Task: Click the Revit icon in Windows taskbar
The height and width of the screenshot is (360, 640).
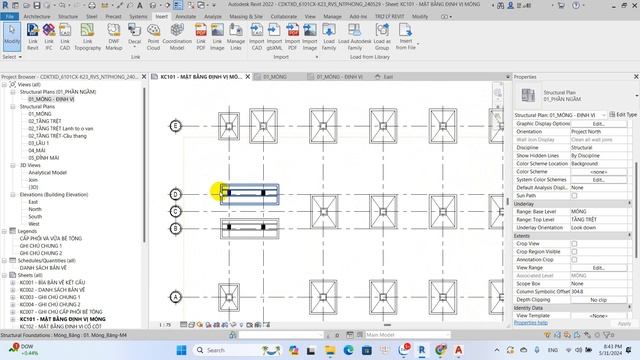Action: (422, 350)
